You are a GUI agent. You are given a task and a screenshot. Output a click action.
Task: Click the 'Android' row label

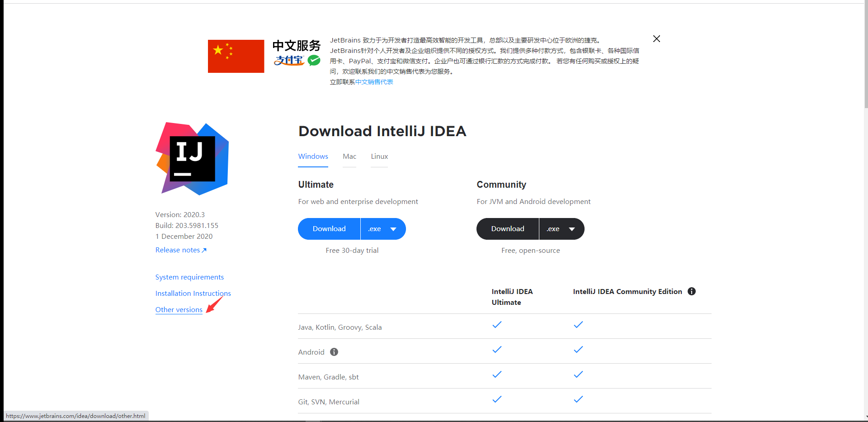[311, 352]
